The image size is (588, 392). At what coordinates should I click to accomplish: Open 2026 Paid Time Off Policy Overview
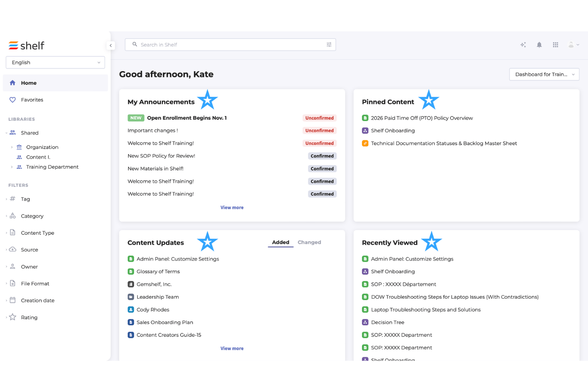(422, 118)
